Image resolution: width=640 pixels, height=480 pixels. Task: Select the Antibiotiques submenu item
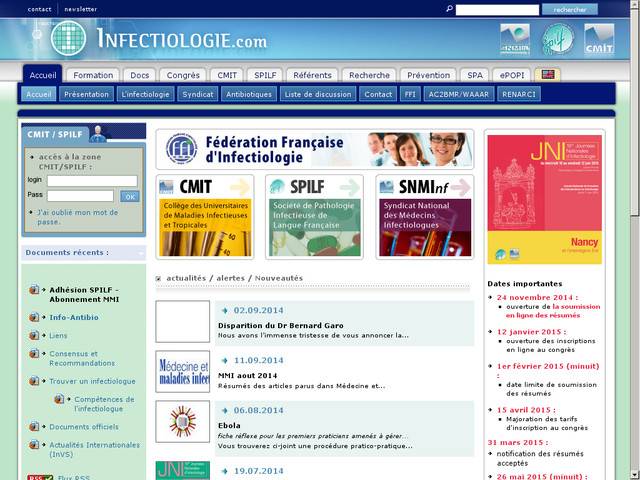249,94
